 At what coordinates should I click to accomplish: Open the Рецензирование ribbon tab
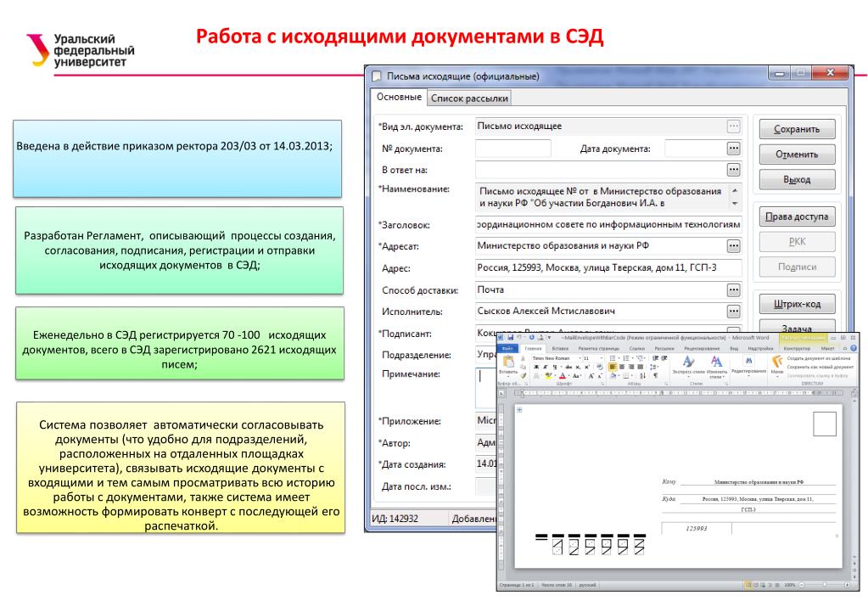coord(702,348)
